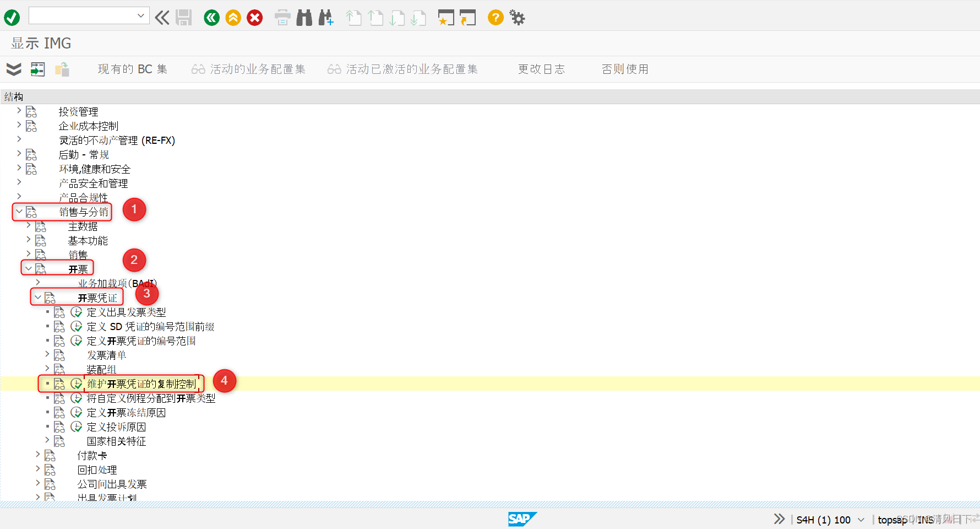Click the Print icon
Viewport: 980px width, 529px height.
click(282, 18)
